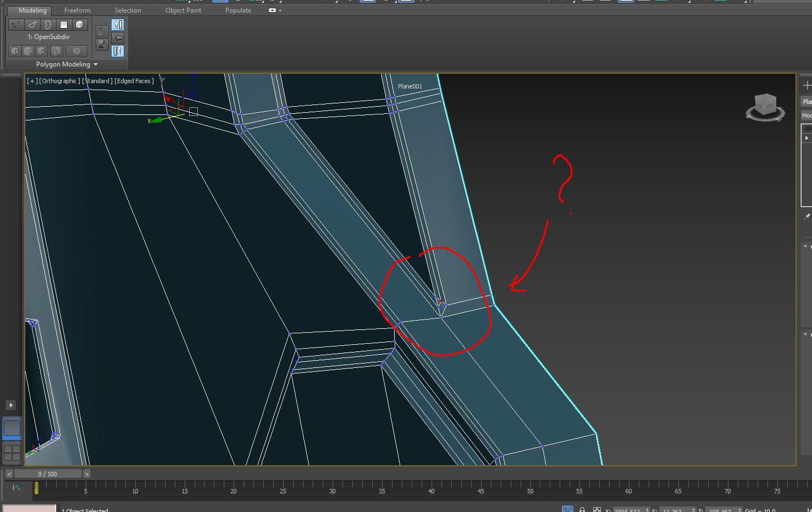
Task: Click the Preview Multi cube icon
Action: [41, 51]
